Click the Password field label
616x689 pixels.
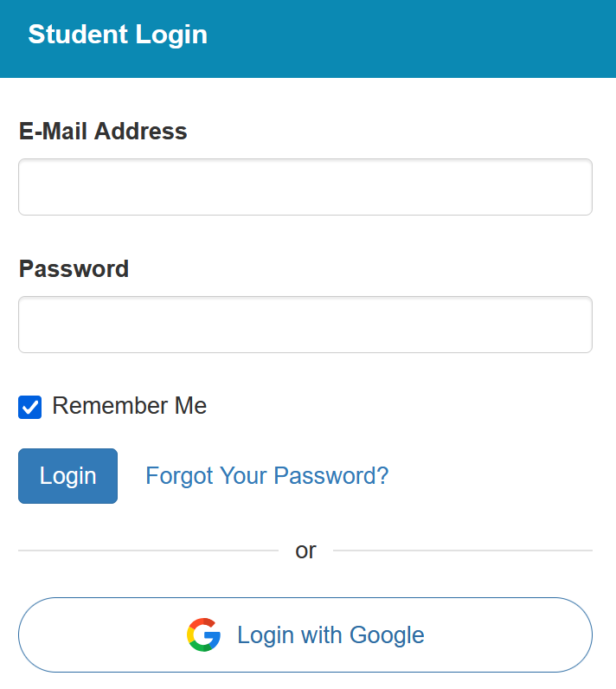74,268
